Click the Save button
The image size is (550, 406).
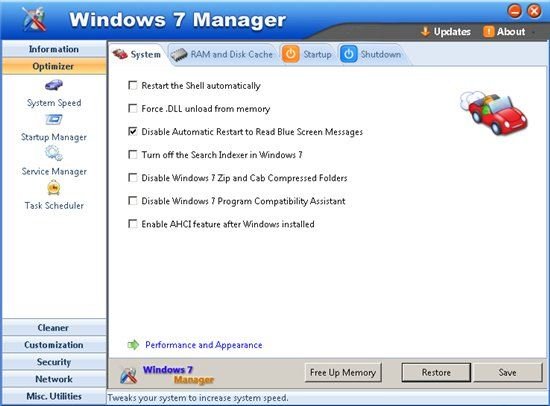[x=507, y=372]
